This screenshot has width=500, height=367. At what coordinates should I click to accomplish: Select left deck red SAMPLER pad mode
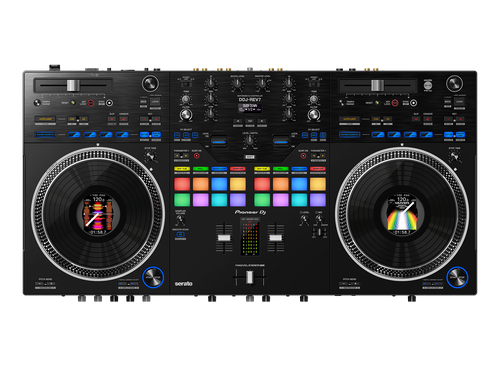point(238,169)
